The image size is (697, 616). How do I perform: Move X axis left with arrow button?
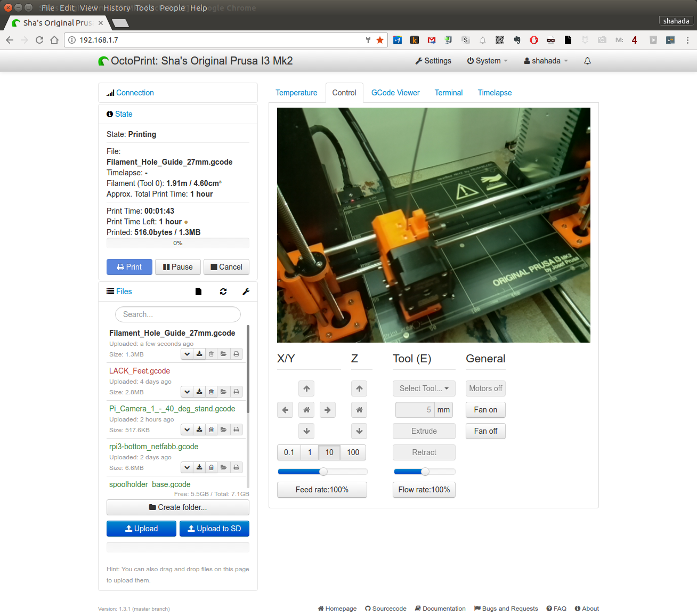pyautogui.click(x=285, y=410)
